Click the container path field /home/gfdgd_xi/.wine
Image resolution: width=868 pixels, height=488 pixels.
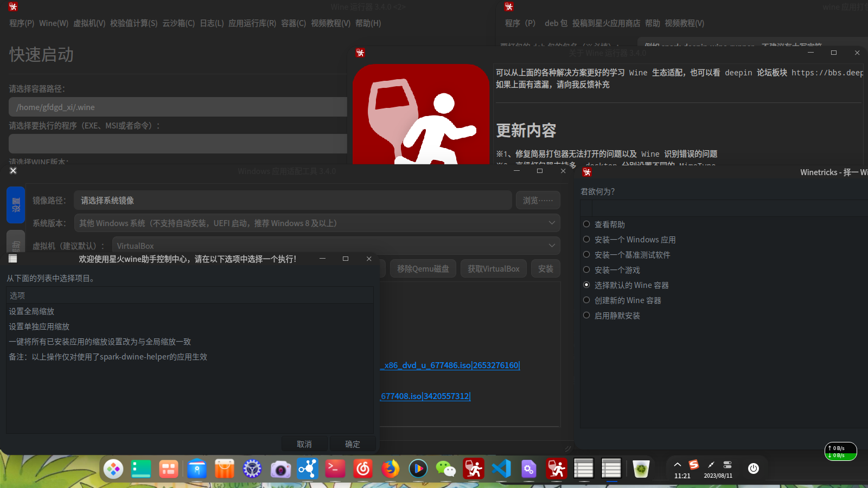pyautogui.click(x=178, y=107)
